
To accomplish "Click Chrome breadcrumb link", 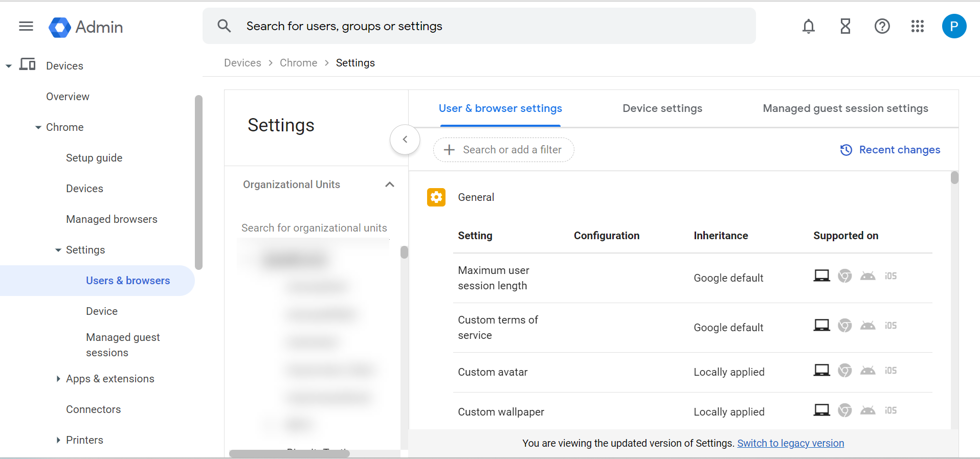I will [x=298, y=63].
